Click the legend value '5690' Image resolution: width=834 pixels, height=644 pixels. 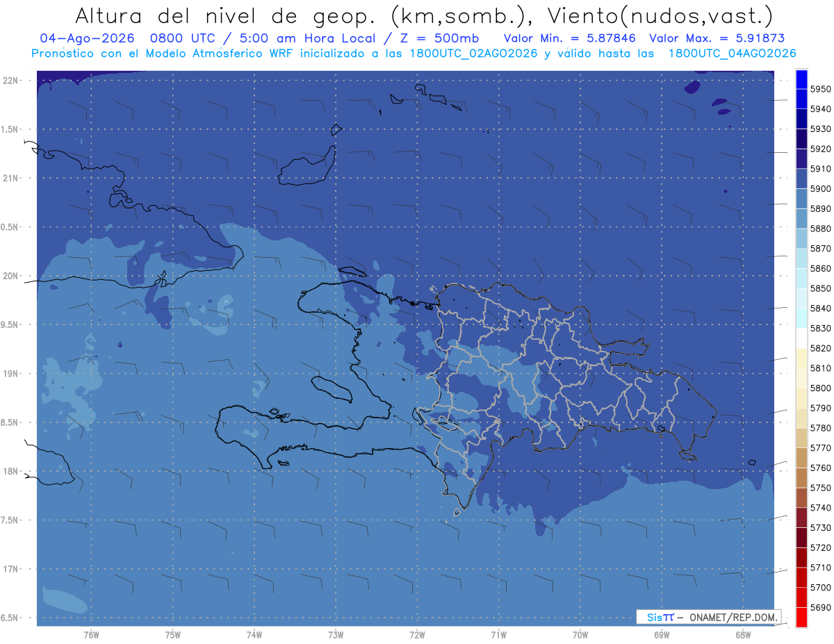pos(820,607)
